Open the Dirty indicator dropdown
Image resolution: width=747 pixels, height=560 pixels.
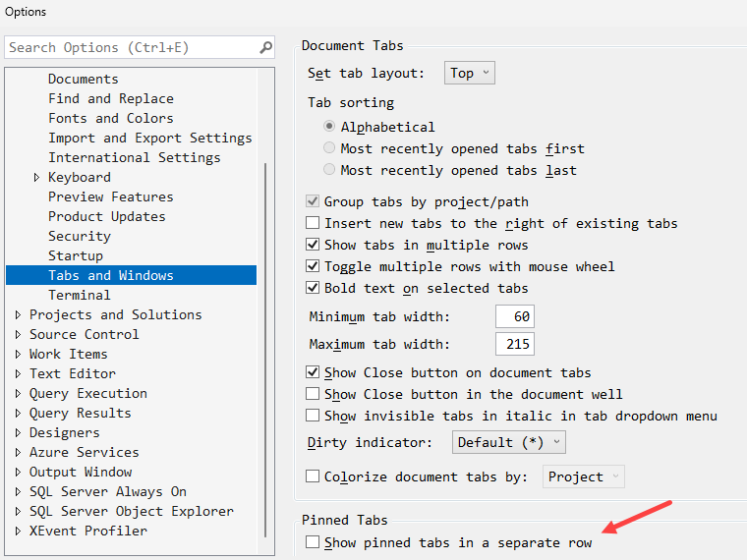tap(508, 442)
